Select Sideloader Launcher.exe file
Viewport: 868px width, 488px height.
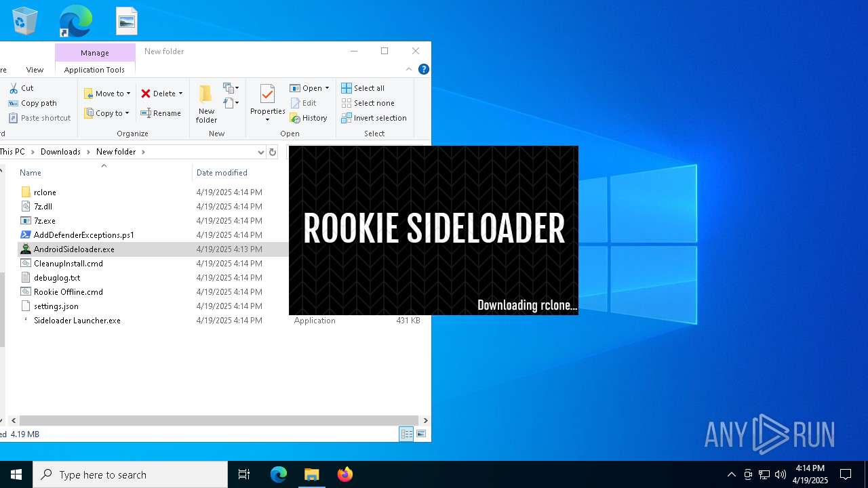point(77,321)
